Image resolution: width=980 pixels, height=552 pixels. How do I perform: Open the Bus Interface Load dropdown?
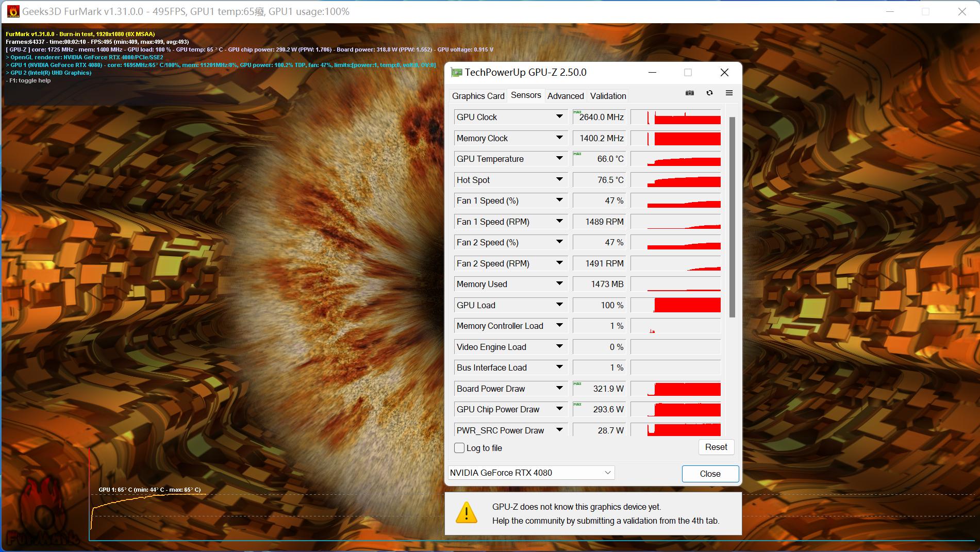tap(559, 367)
